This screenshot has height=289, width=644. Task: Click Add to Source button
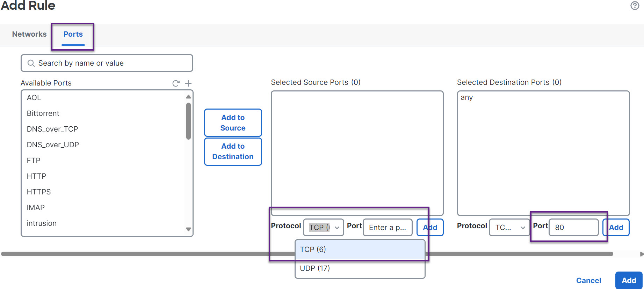(x=233, y=123)
